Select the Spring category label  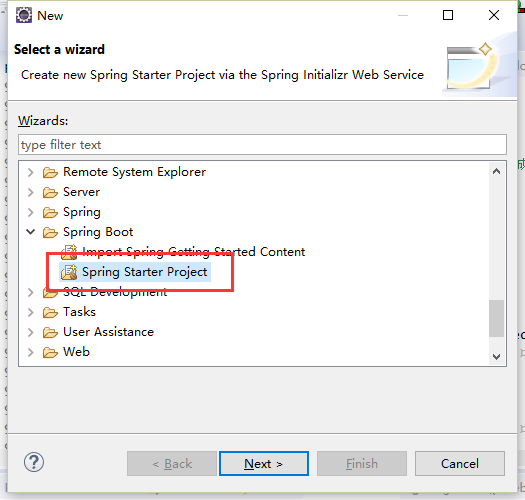(82, 212)
